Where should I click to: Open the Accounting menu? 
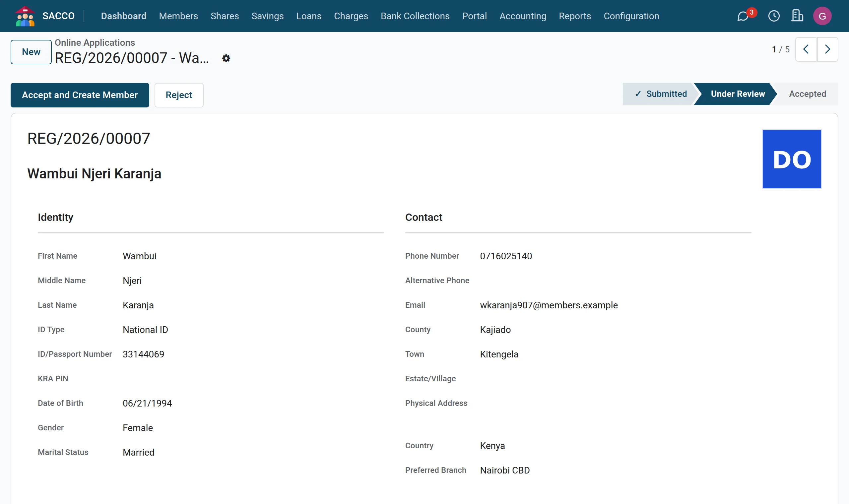[x=523, y=16]
